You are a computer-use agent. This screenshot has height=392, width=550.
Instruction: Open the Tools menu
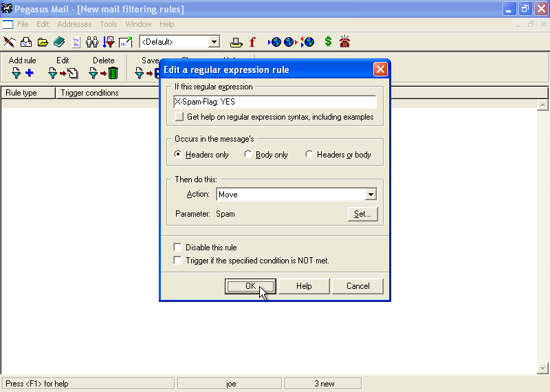point(109,24)
